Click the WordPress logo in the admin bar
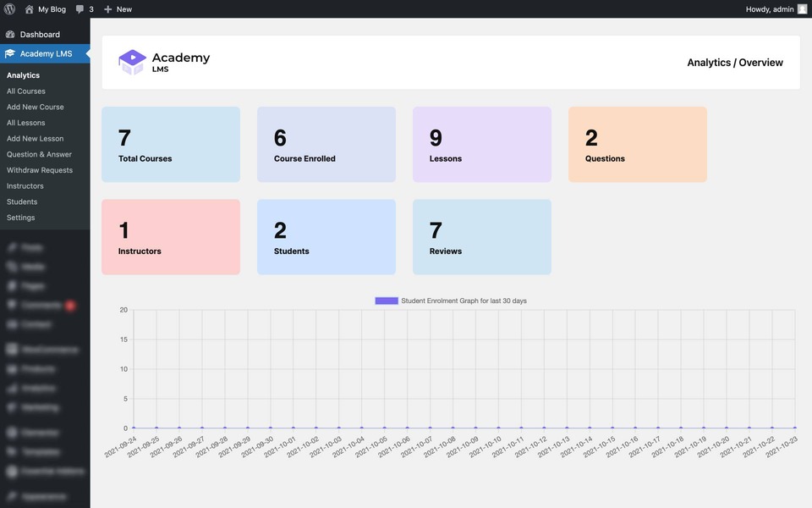812x508 pixels. point(8,8)
